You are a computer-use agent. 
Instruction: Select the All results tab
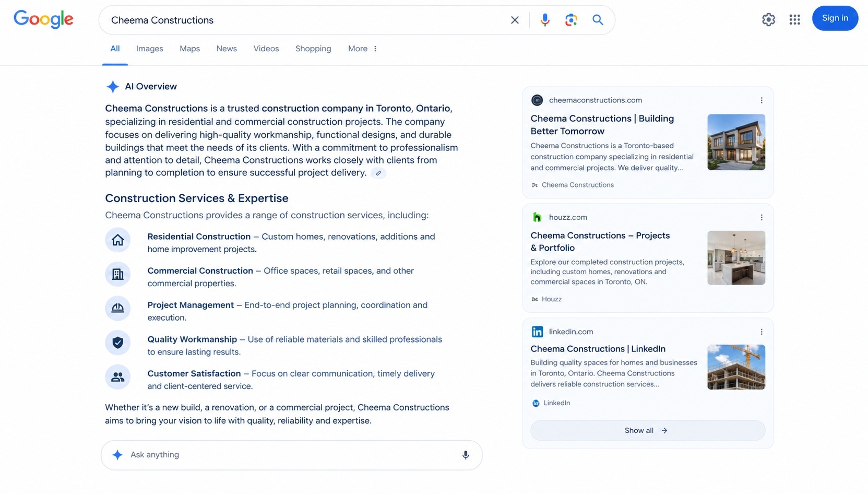115,49
